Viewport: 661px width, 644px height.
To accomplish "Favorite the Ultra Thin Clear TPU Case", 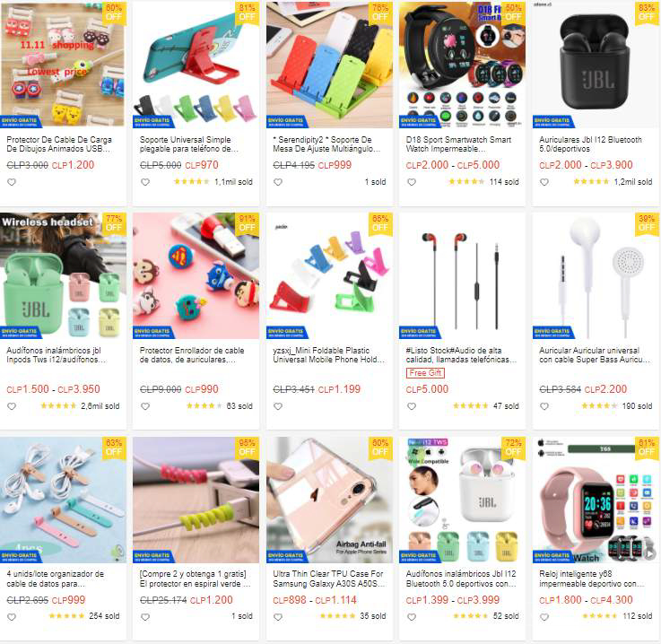I will pos(278,617).
